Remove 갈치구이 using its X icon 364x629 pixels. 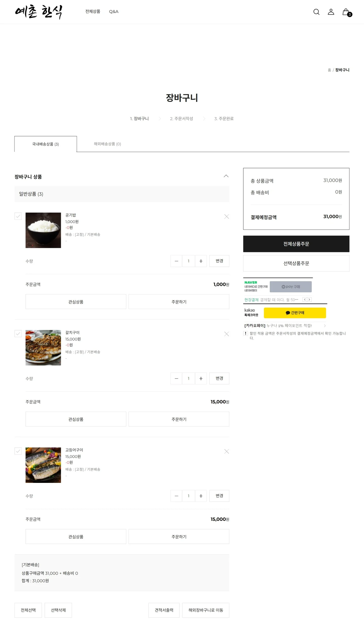[x=226, y=334]
